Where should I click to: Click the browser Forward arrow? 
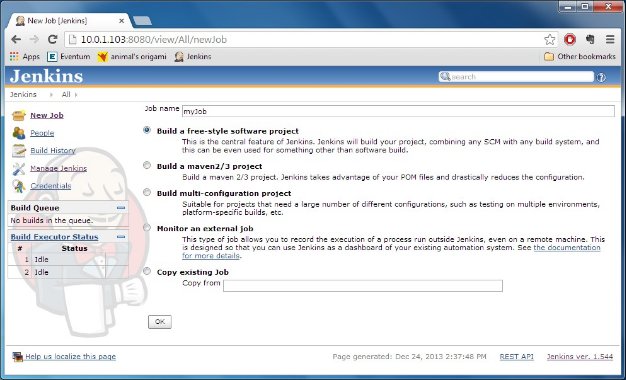click(x=34, y=39)
